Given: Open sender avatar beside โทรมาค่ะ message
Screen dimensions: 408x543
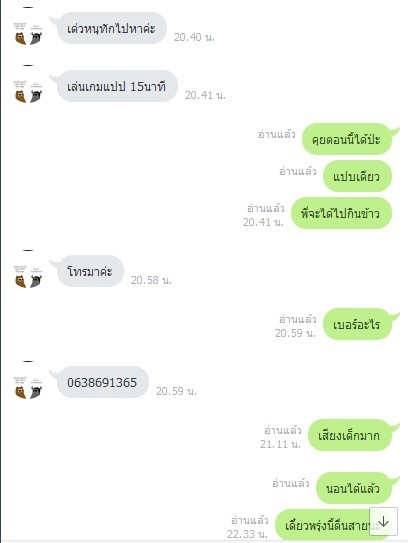Looking at the screenshot, I should tap(28, 277).
